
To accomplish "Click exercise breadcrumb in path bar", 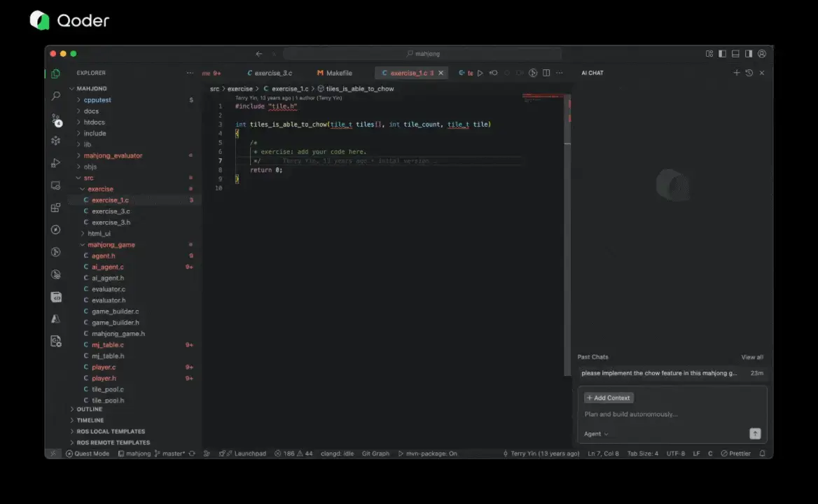I will [x=240, y=89].
